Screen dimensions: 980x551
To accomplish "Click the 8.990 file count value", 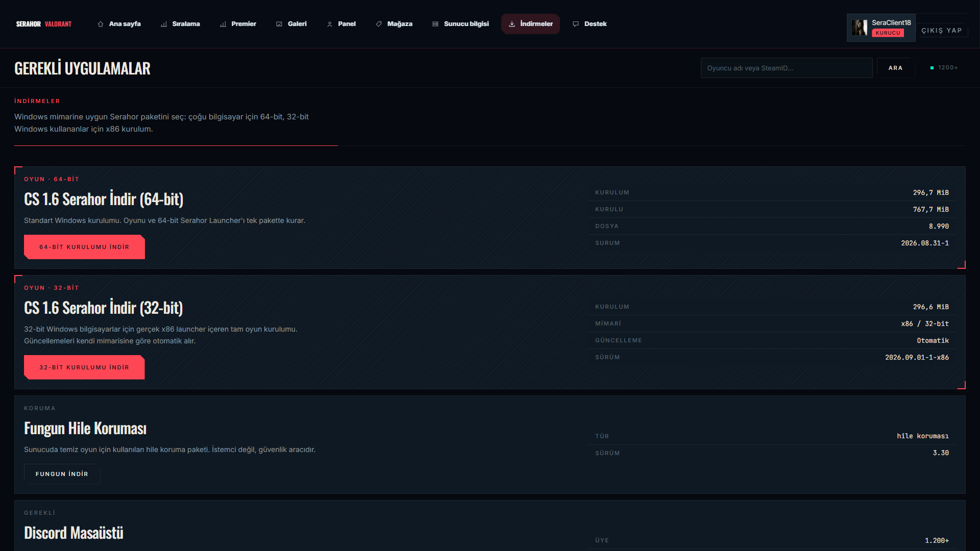I will tap(939, 227).
